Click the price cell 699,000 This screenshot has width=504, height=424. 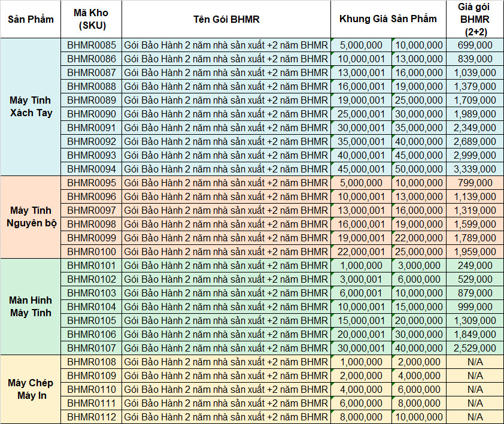(x=475, y=45)
